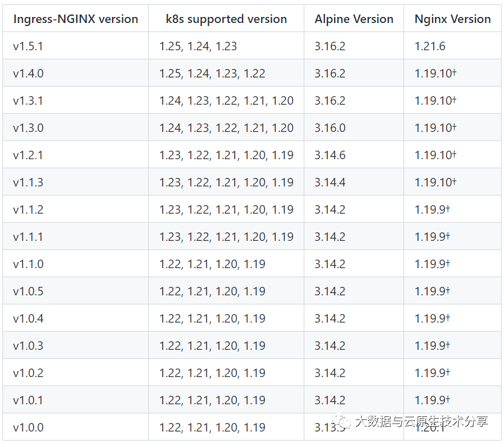Image resolution: width=504 pixels, height=443 pixels.
Task: Click Nginx version 1.19.9† in v1.0.5 row
Action: pos(453,290)
